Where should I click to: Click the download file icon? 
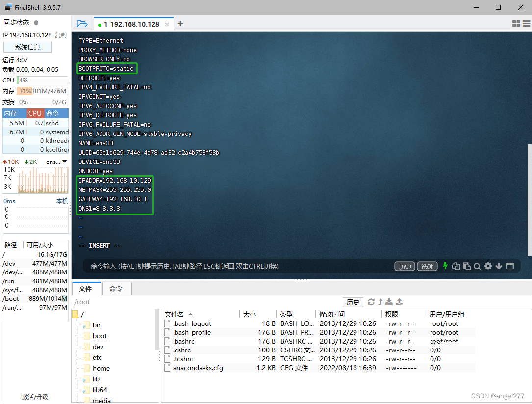389,302
